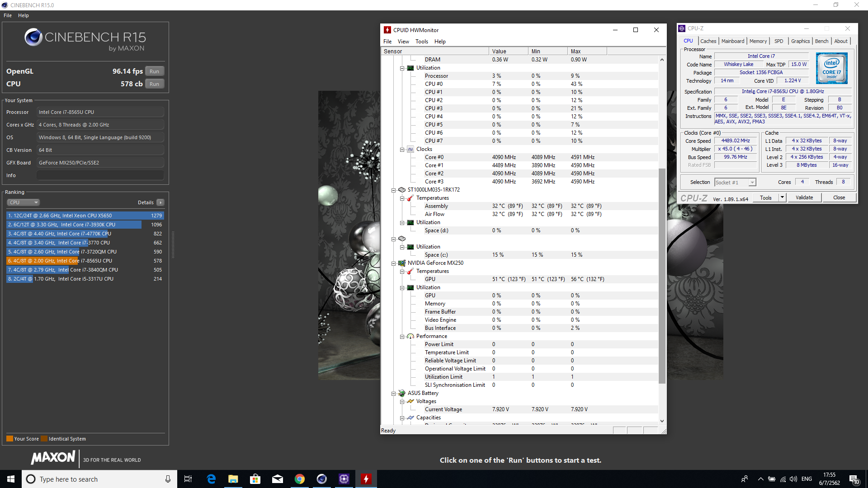Select ranking row Intel Xeon CPU X5650

point(85,216)
